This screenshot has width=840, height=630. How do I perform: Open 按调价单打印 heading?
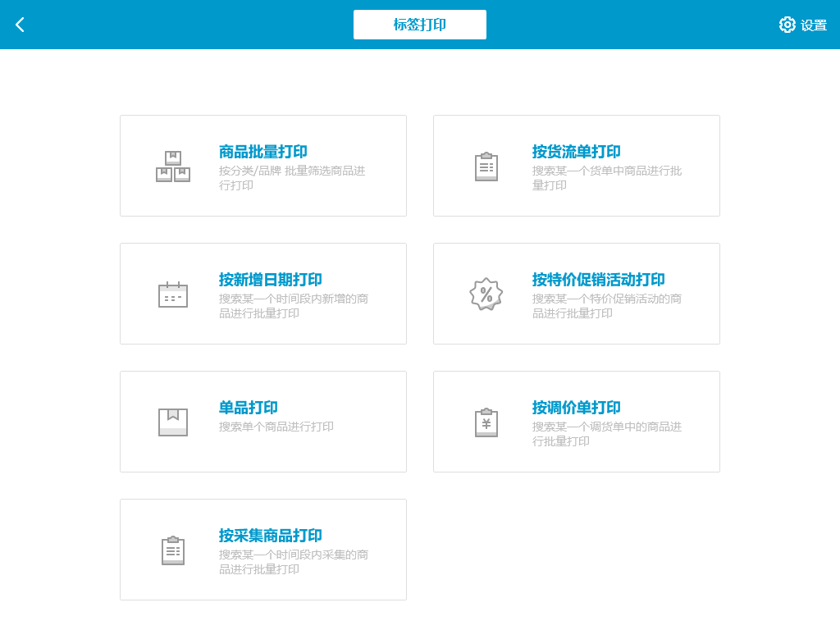click(577, 408)
